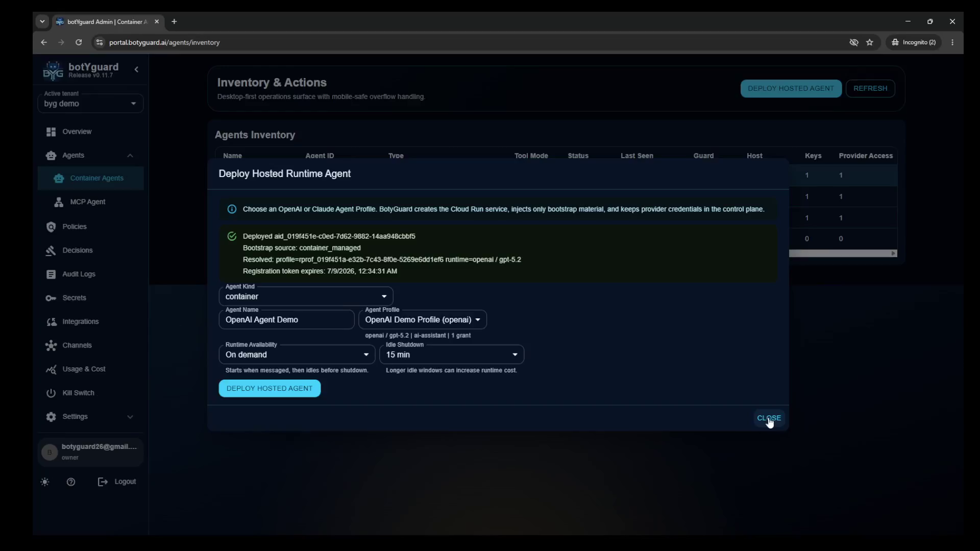Open the Runtime Availability dropdown
980x551 pixels.
[x=297, y=355]
